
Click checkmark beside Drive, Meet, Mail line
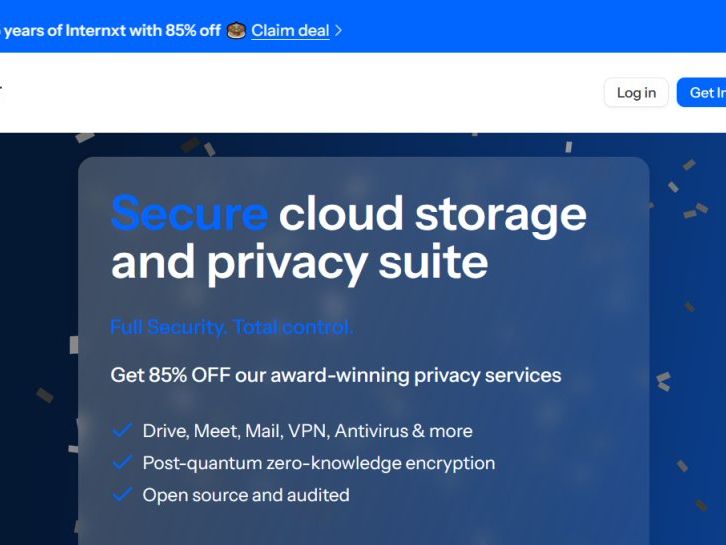pos(122,430)
